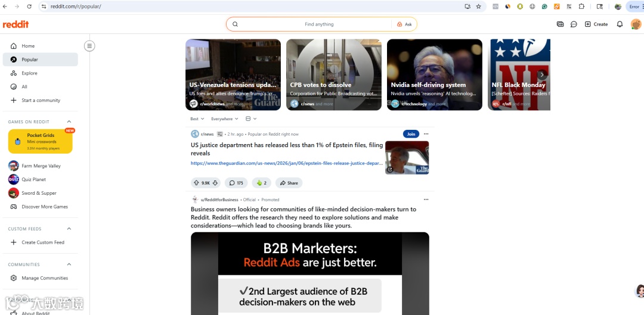Click the advertise icon beside chat

[x=560, y=24]
